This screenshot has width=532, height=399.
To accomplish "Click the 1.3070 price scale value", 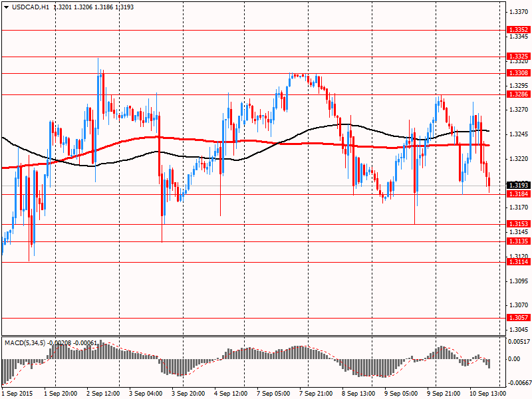I will (x=519, y=305).
